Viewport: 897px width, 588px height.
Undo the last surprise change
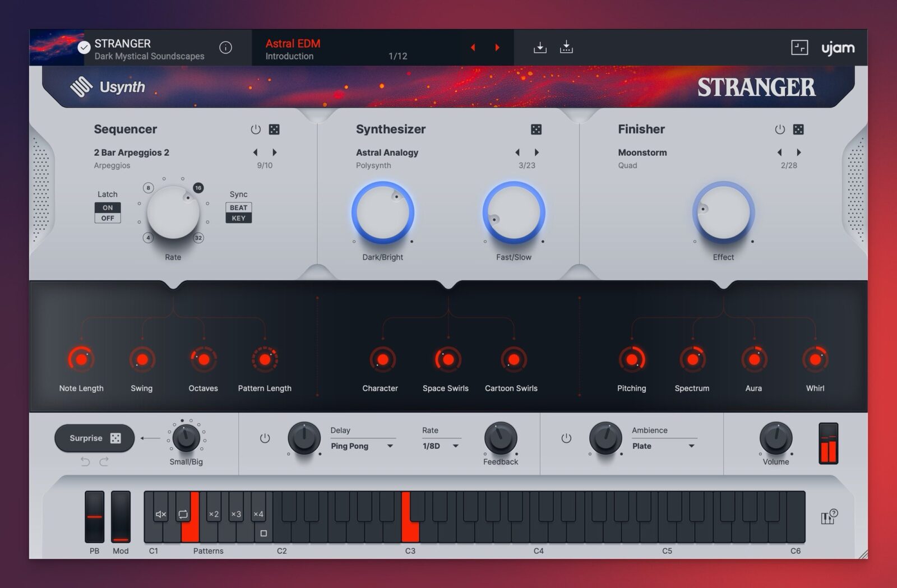85,462
